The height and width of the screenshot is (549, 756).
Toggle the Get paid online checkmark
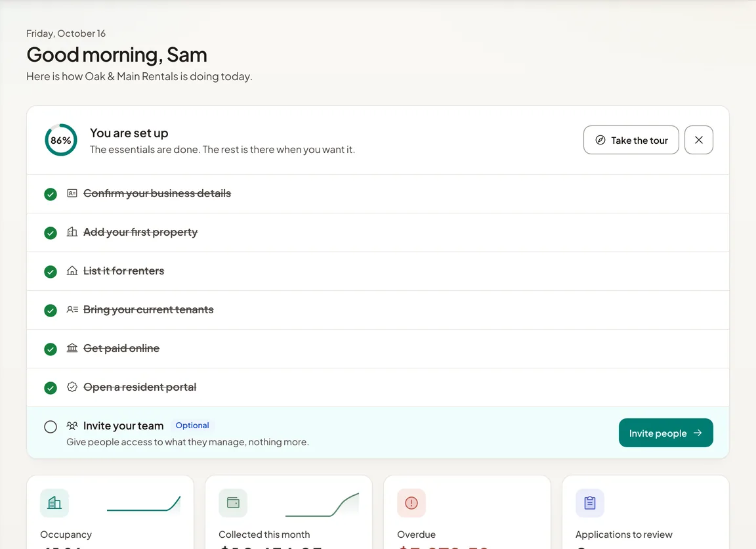[x=50, y=349]
